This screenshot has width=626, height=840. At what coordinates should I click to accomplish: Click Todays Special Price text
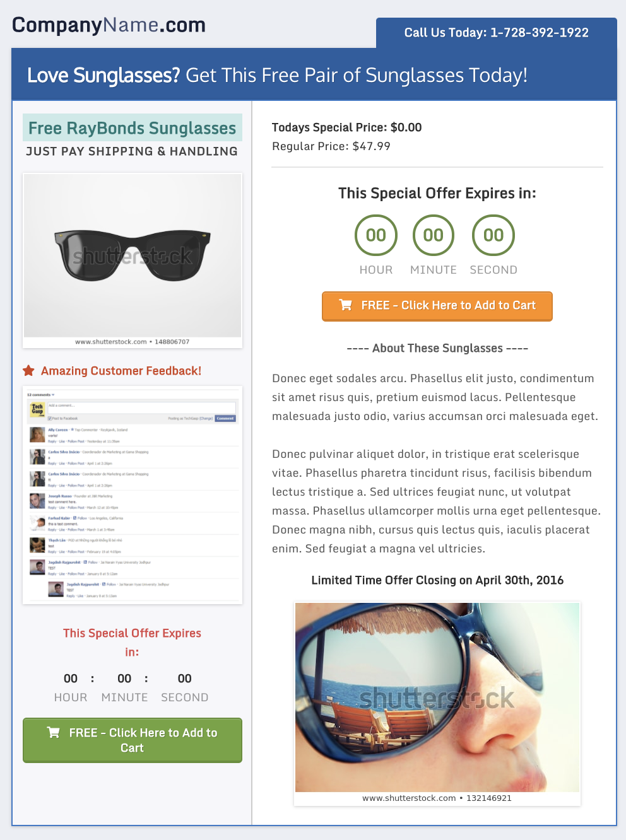347,127
